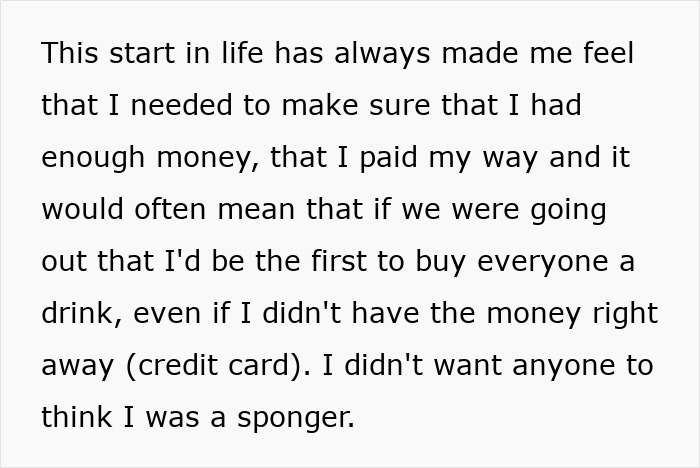700x468 pixels.
Task: Click the word "enough" in the paragraph
Action: (x=93, y=159)
